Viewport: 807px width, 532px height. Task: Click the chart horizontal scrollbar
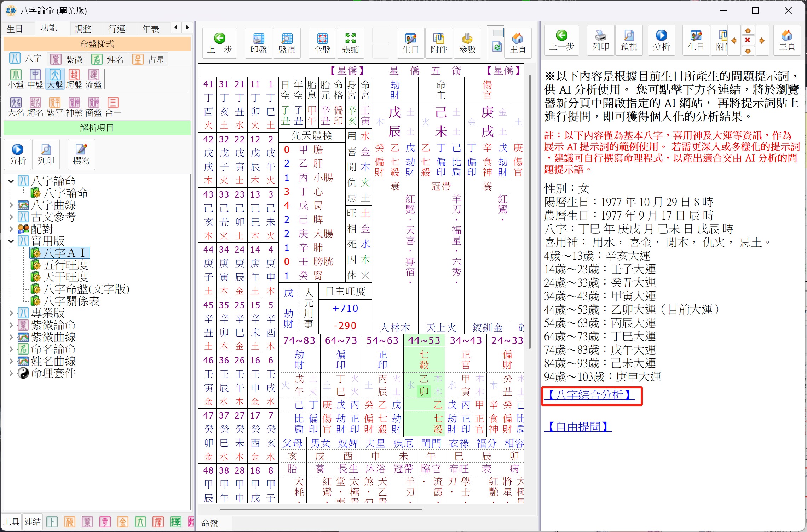(x=321, y=509)
